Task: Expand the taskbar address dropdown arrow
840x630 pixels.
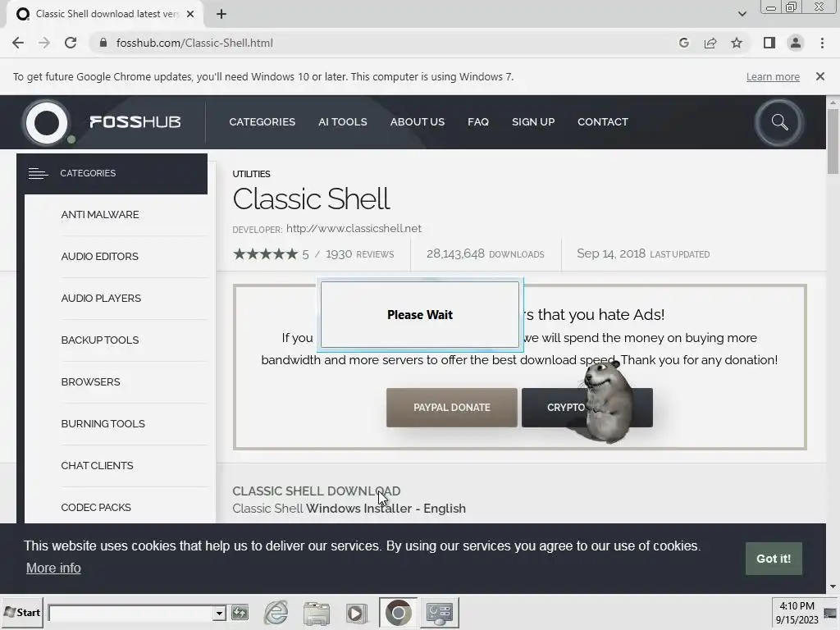Action: [218, 613]
